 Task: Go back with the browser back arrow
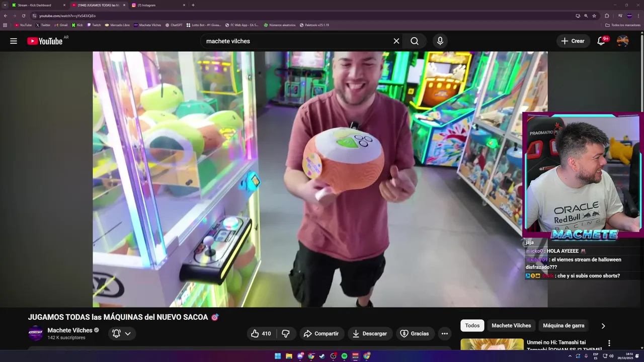(x=6, y=16)
